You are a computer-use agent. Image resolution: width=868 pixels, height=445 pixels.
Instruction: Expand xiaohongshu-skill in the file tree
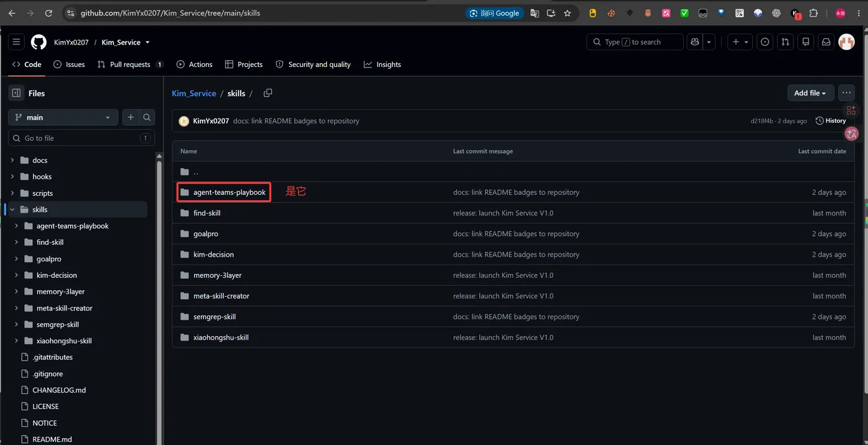(17, 340)
